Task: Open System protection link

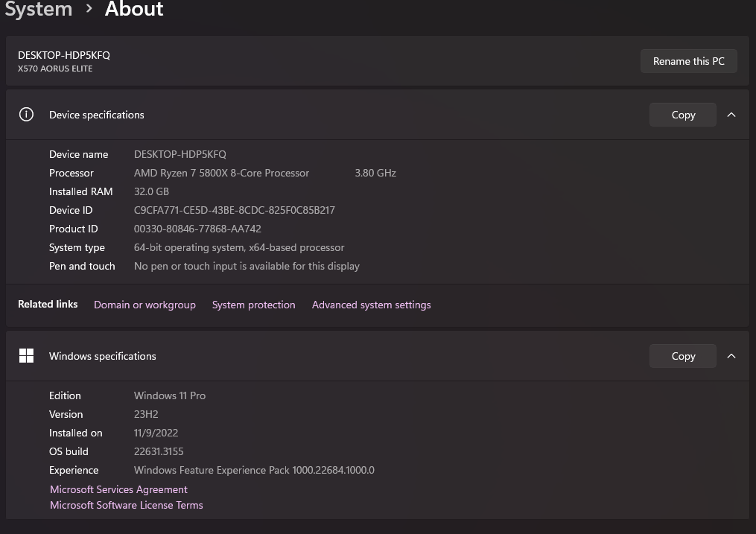Action: 253,305
